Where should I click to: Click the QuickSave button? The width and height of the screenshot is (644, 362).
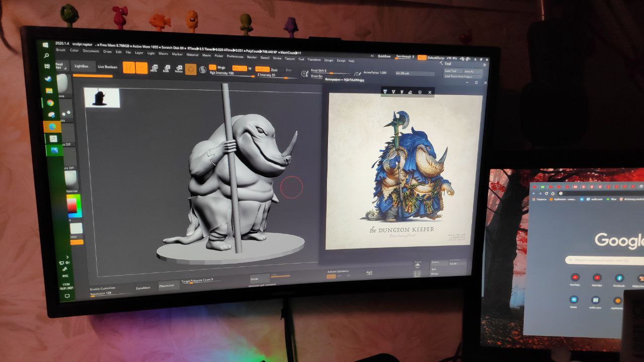(x=384, y=56)
